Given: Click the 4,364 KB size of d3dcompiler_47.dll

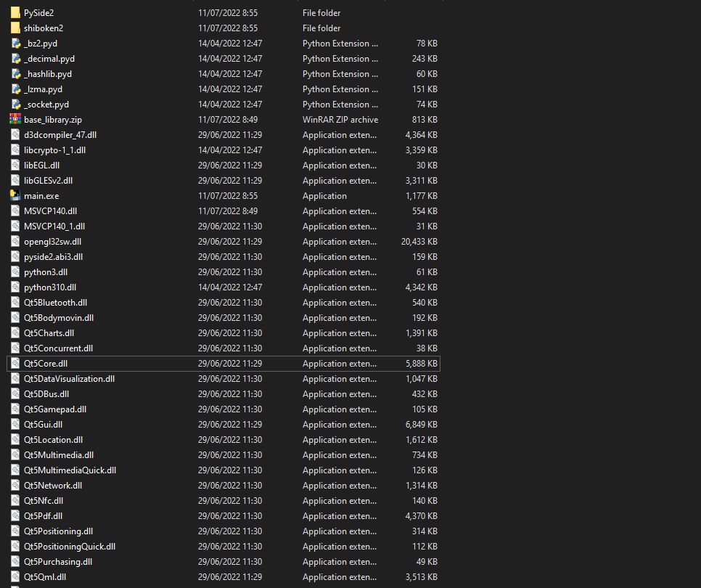Looking at the screenshot, I should pos(422,134).
